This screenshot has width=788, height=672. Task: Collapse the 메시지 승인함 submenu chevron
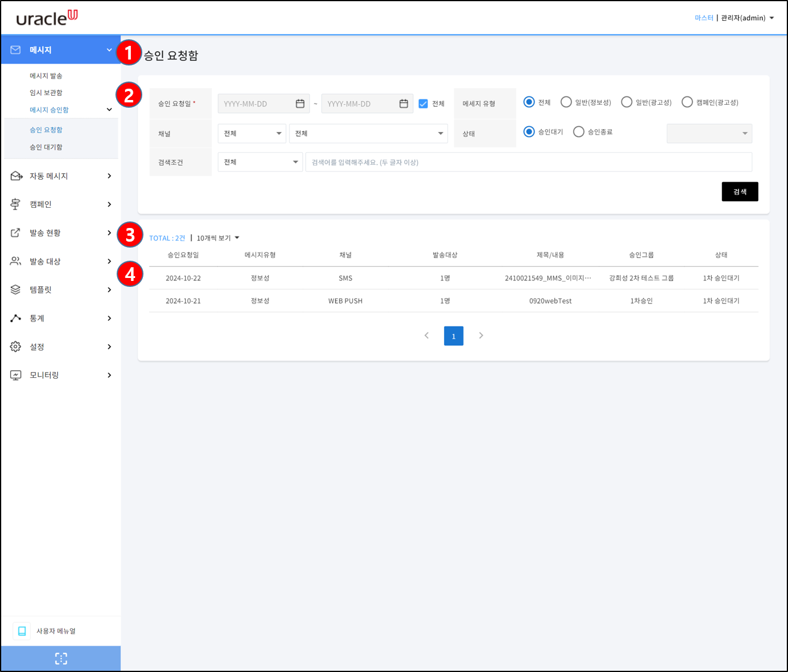[x=109, y=110]
